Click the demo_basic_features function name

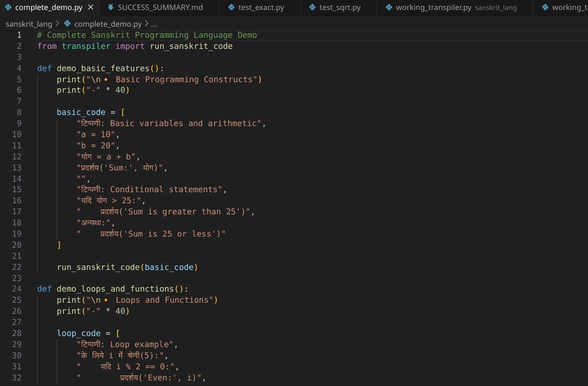coord(103,68)
